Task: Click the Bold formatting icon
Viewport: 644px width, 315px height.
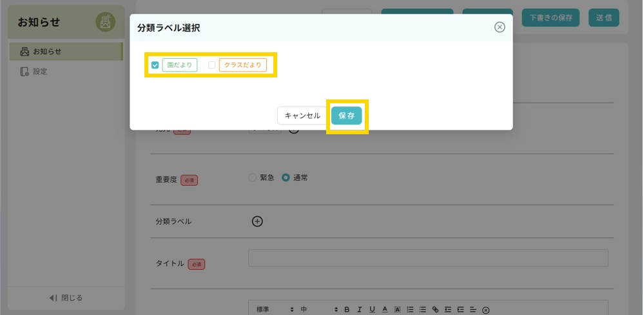Action: click(347, 310)
